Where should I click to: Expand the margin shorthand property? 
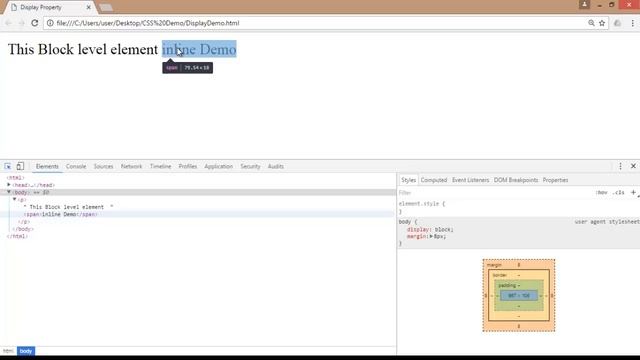click(431, 236)
